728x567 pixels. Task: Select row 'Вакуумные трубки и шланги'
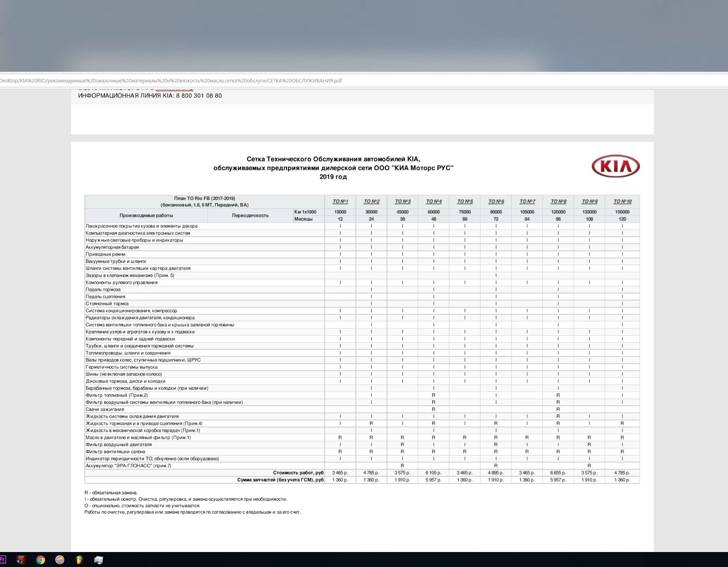pos(362,261)
